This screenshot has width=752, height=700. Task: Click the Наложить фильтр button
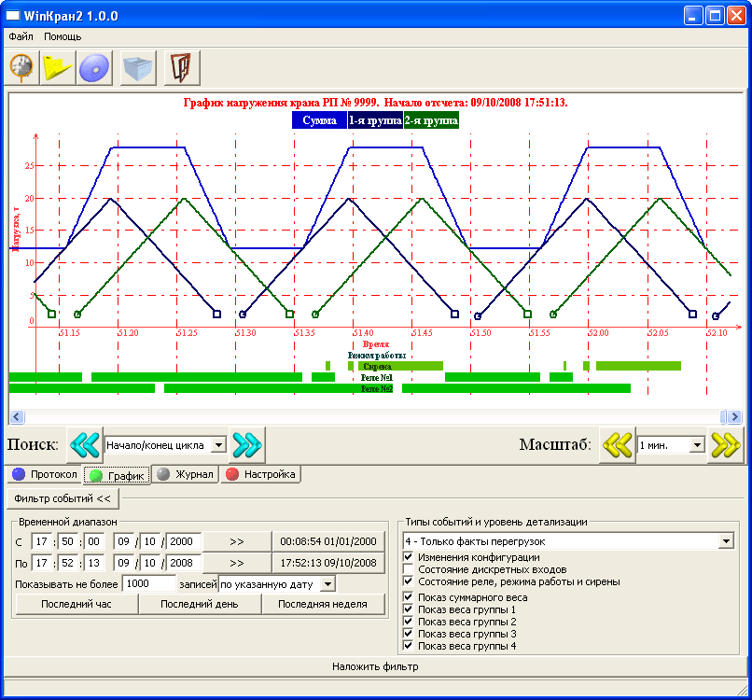(375, 666)
